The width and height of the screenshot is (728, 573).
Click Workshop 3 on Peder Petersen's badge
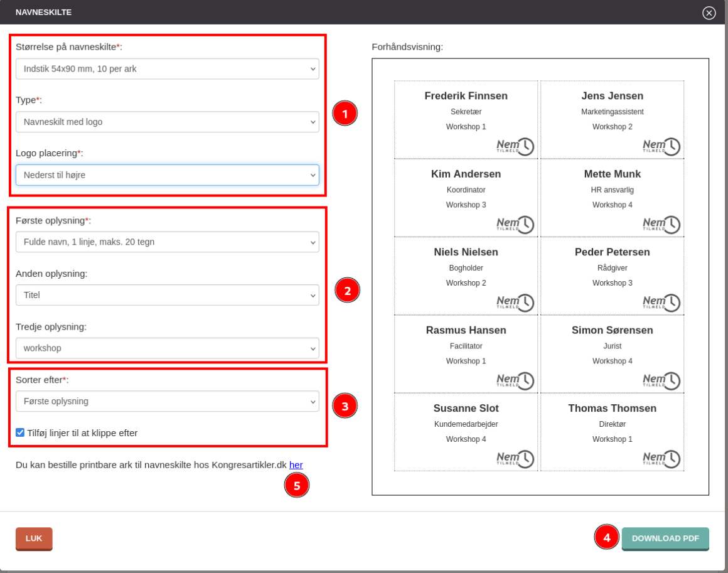click(613, 283)
